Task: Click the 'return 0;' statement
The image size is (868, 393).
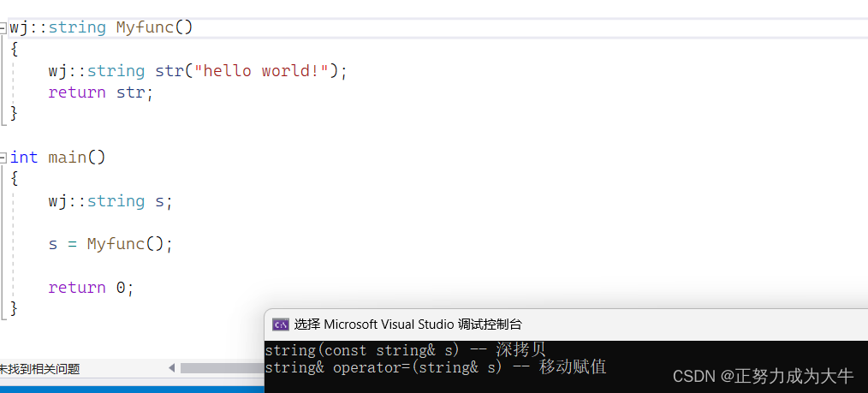Action: 91,288
